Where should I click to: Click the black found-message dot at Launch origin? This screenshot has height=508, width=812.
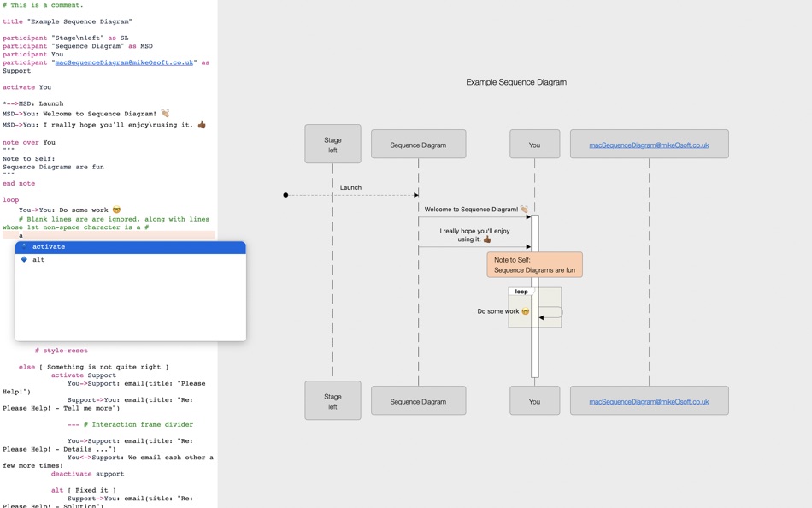(x=285, y=196)
